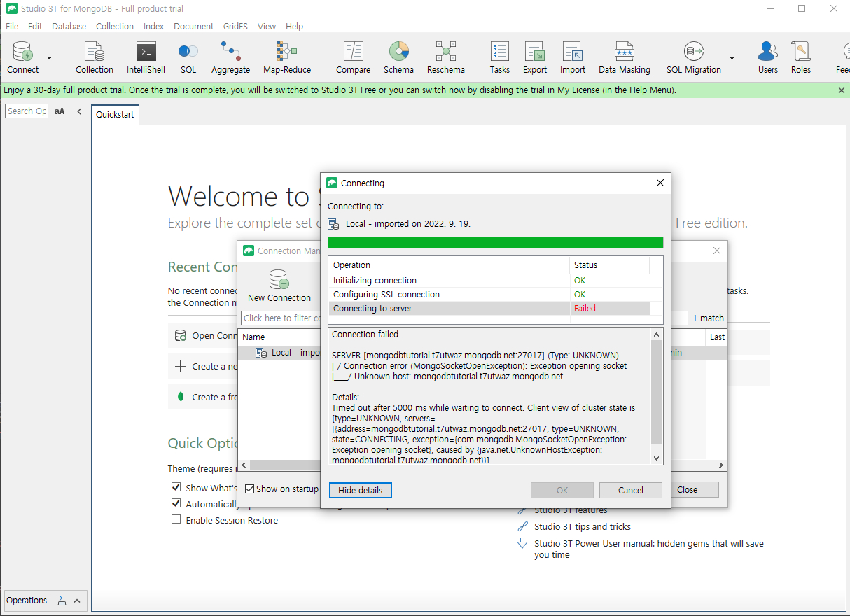Open the Data Masking tool
Image resolution: width=850 pixels, height=616 pixels.
click(x=625, y=57)
